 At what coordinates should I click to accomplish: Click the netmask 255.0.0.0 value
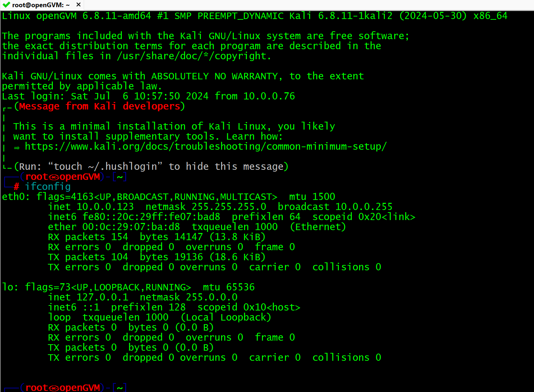click(x=212, y=297)
